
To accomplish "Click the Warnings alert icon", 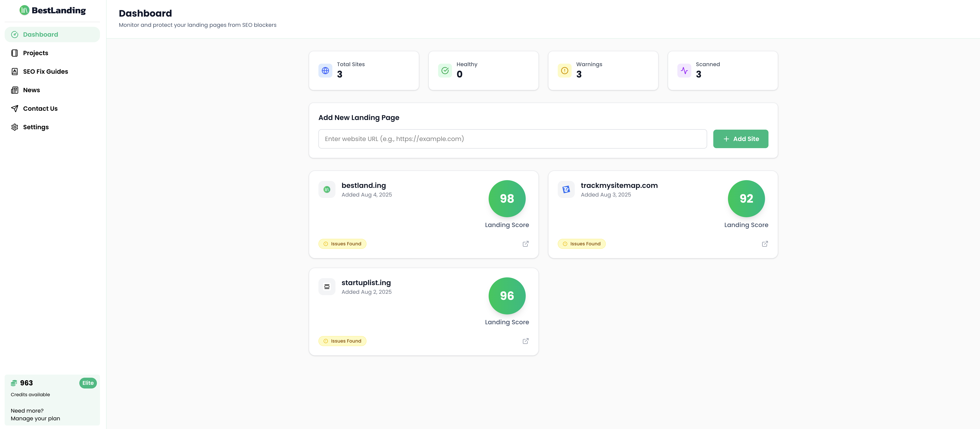I will point(564,71).
